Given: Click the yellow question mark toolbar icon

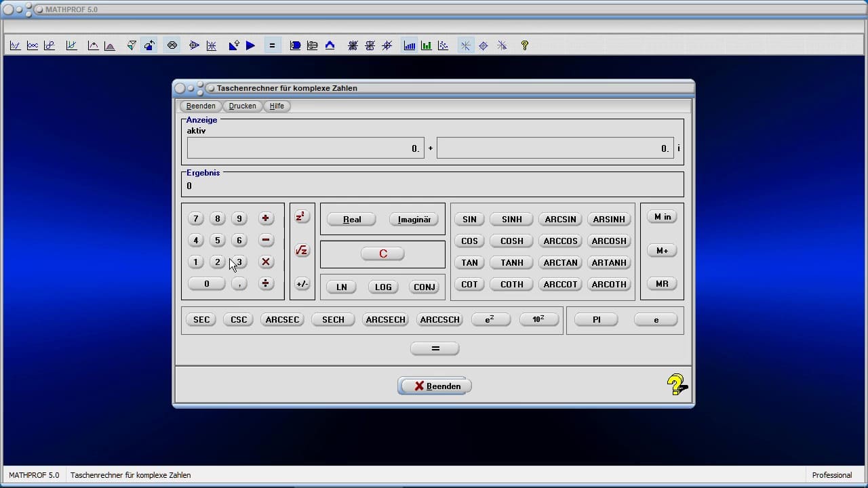Looking at the screenshot, I should tap(524, 45).
